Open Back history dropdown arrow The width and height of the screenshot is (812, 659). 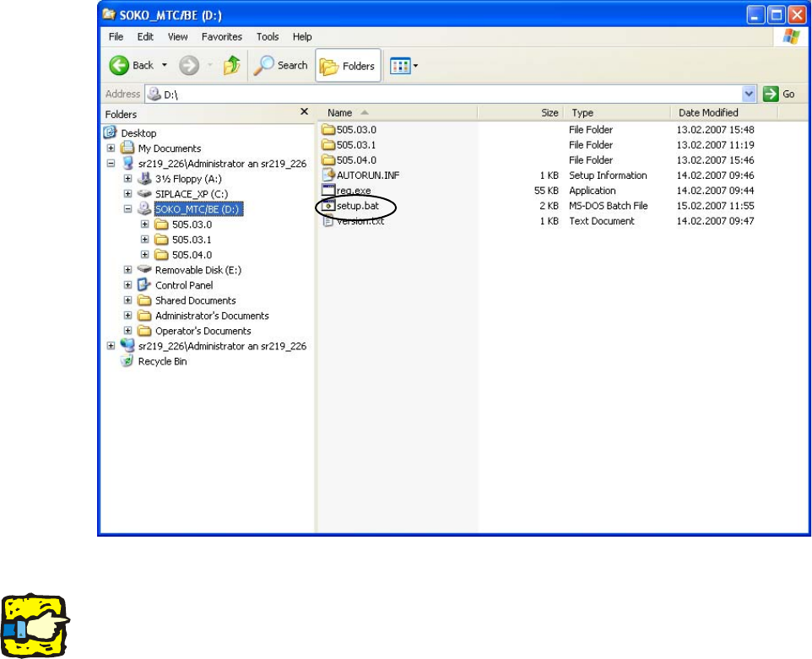point(164,65)
